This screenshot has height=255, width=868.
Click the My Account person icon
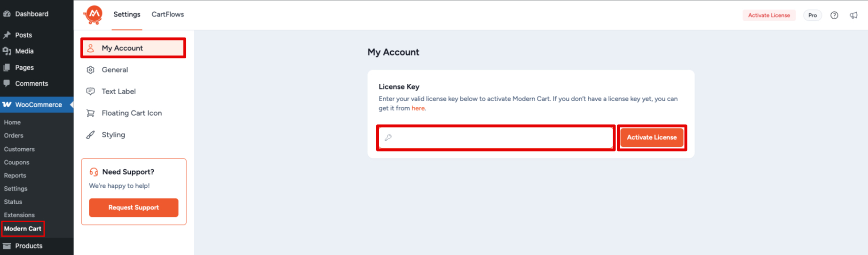(91, 48)
